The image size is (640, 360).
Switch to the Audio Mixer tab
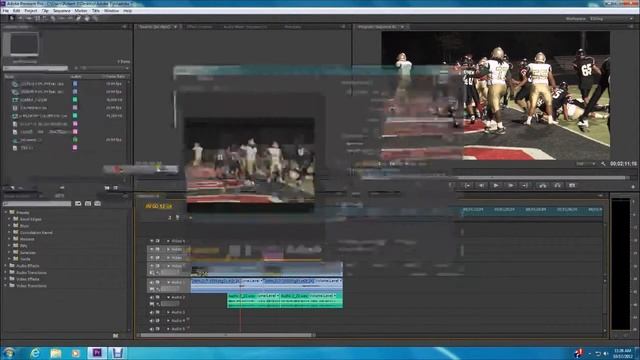245,27
